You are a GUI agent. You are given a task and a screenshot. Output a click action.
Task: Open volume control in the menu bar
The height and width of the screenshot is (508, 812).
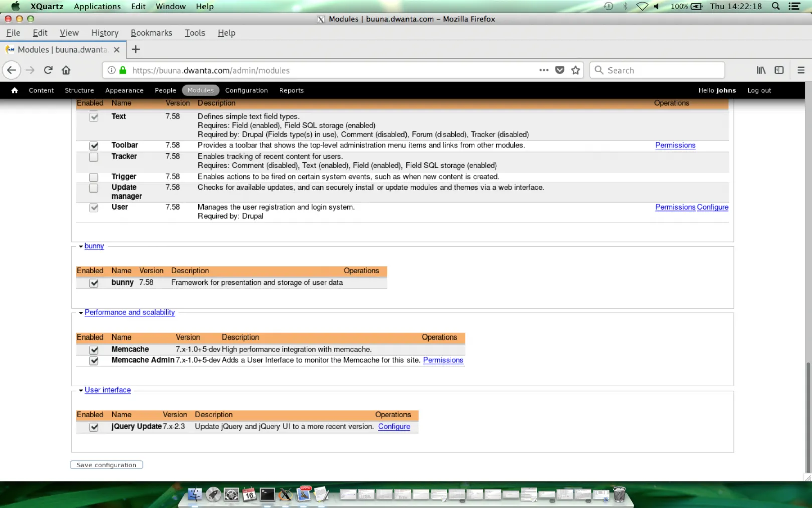coord(657,6)
